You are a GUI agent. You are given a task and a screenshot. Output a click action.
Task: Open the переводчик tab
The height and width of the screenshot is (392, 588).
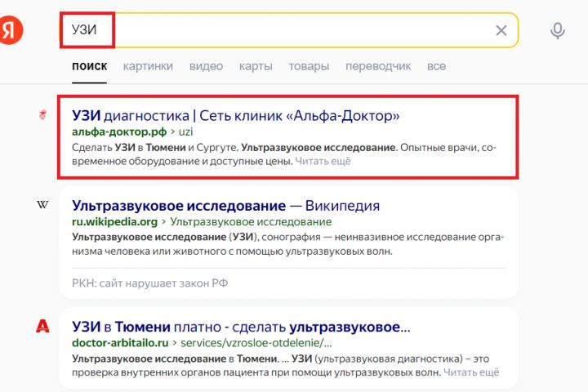(x=378, y=66)
